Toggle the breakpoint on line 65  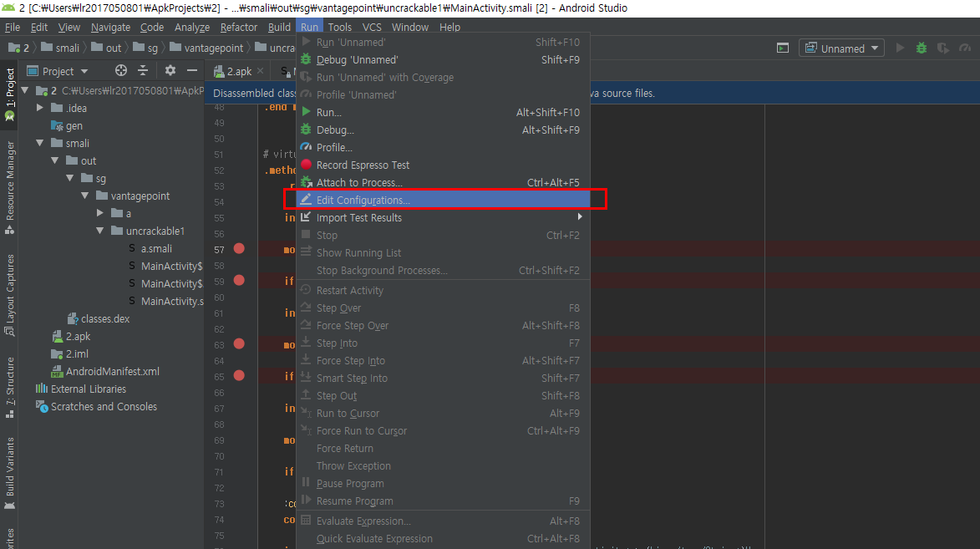239,375
